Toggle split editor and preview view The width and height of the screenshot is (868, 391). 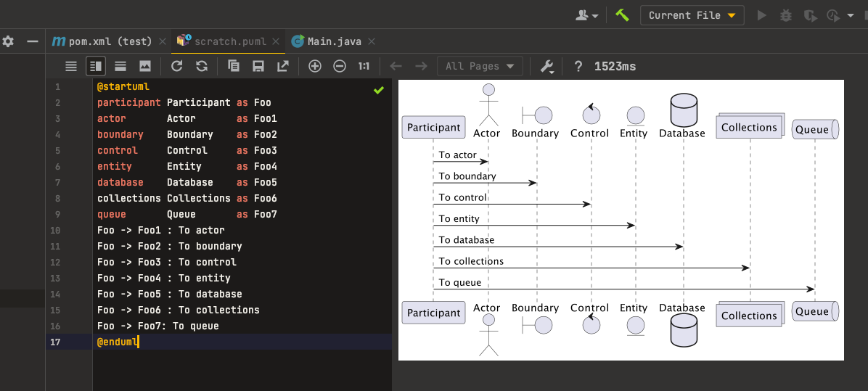tap(96, 66)
